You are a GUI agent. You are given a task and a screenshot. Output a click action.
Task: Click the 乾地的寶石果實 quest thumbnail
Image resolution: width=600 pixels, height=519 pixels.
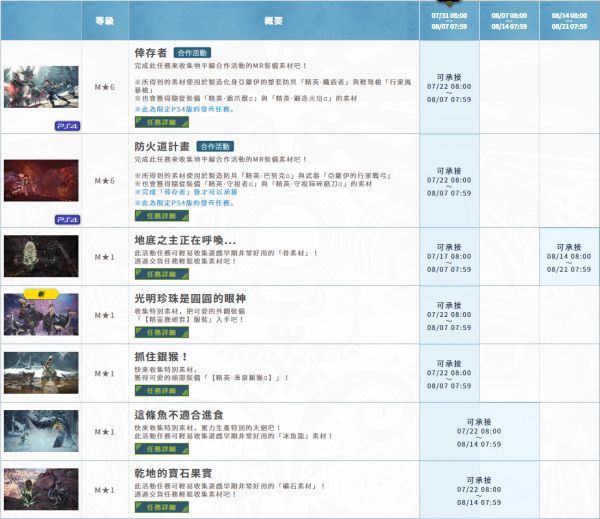[41, 489]
